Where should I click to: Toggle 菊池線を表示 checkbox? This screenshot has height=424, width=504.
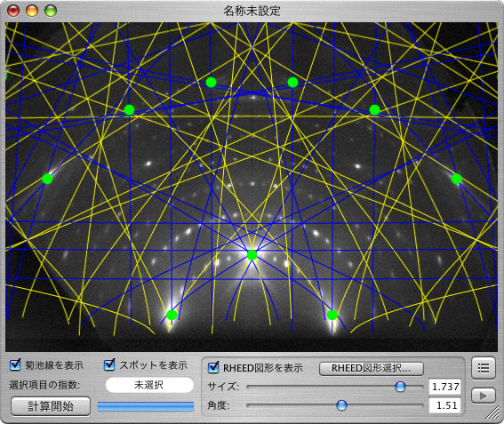click(x=15, y=364)
